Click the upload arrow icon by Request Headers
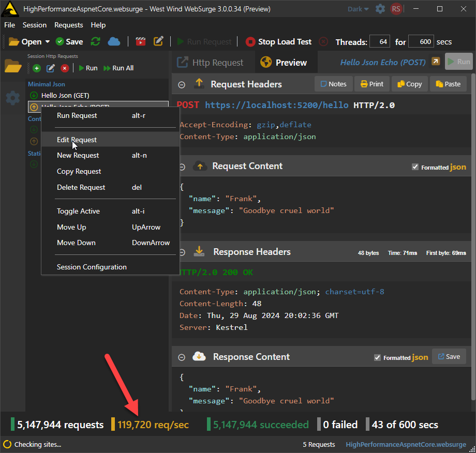476x453 pixels. click(199, 83)
